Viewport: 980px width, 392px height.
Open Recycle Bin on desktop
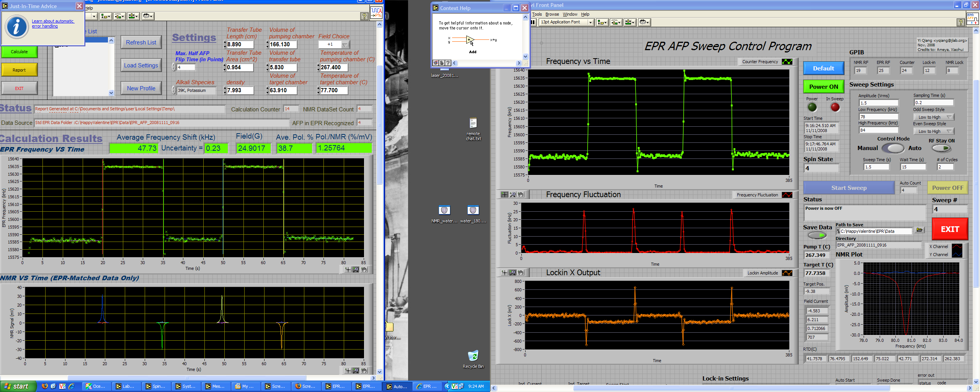click(x=473, y=359)
